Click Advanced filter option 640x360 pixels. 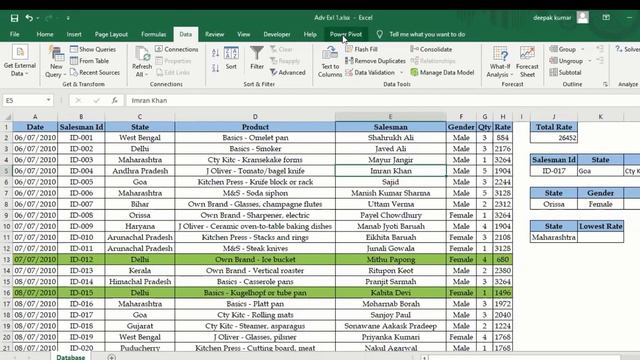(288, 72)
